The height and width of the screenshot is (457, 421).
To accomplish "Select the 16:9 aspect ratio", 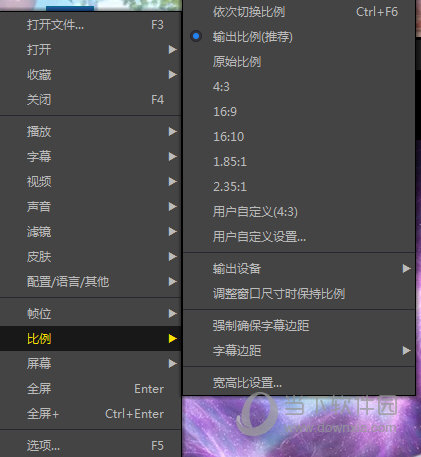I will (x=299, y=112).
